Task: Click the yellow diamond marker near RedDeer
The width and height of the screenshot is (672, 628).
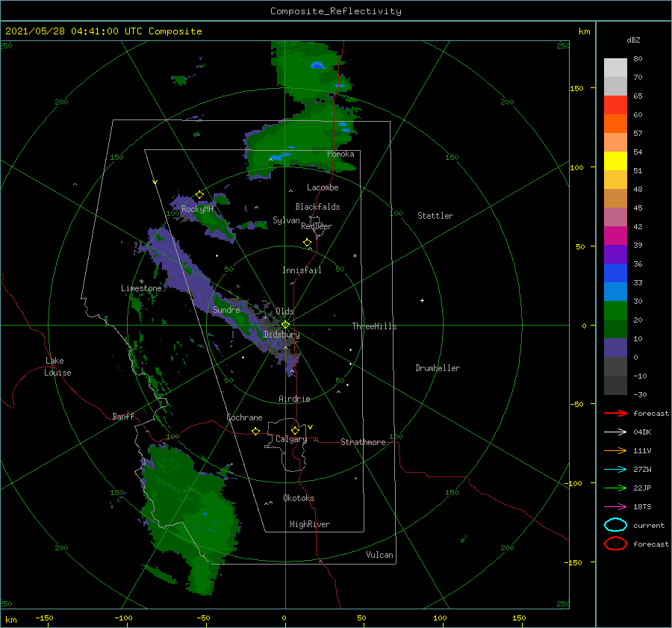Action: (x=307, y=243)
